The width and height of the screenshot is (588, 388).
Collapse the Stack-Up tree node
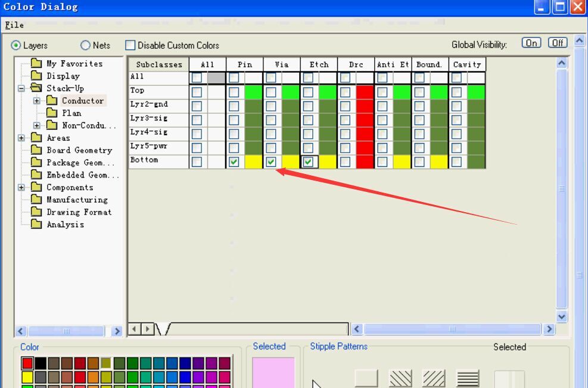point(21,88)
